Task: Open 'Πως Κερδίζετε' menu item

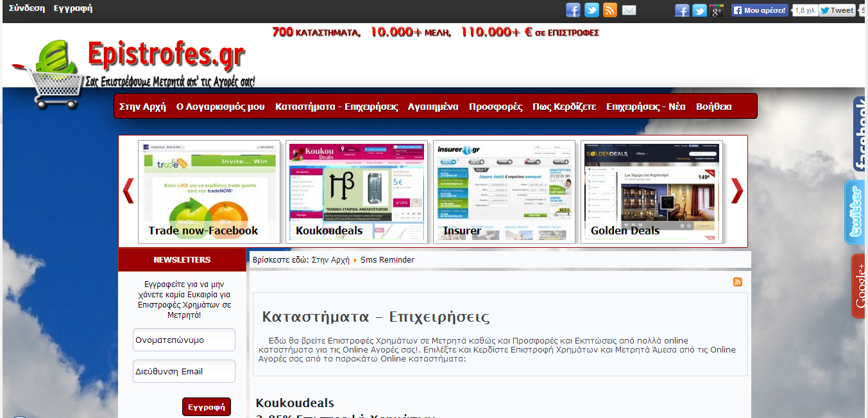Action: 565,107
